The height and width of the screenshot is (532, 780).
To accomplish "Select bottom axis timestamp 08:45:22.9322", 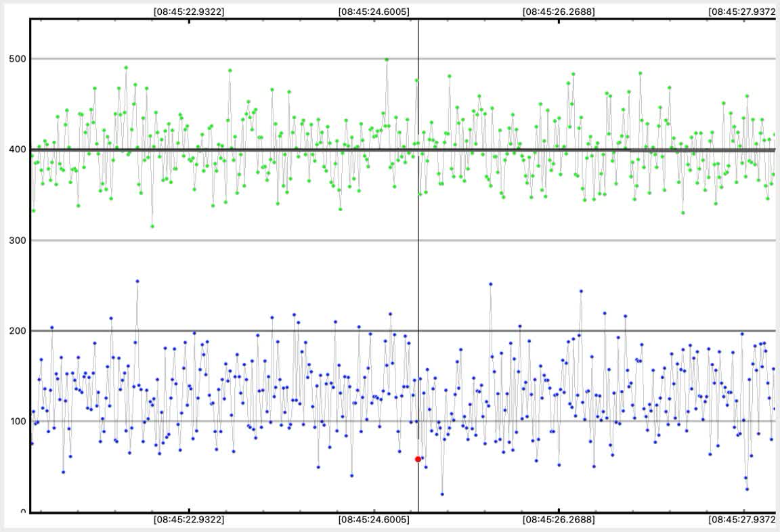I will point(189,520).
